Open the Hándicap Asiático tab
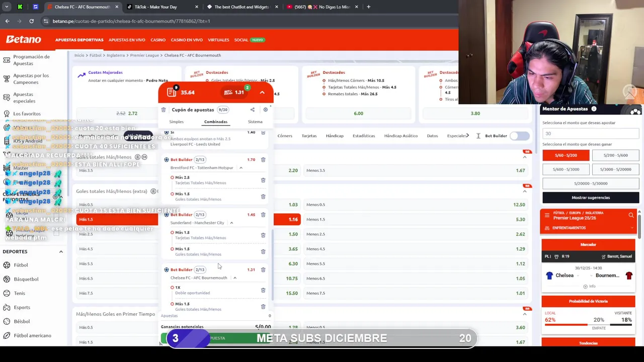 point(401,136)
